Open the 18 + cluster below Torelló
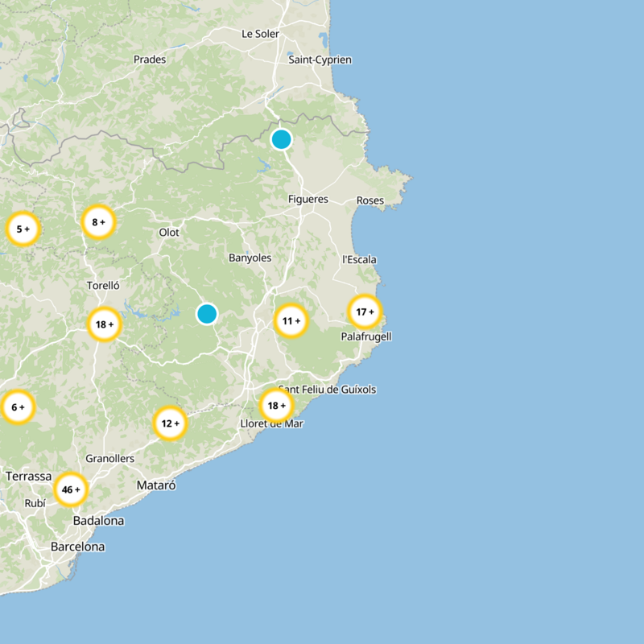The height and width of the screenshot is (644, 644). tap(105, 324)
